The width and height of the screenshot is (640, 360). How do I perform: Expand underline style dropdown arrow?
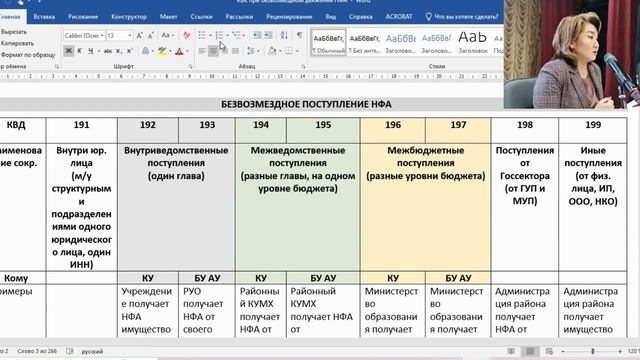point(99,51)
